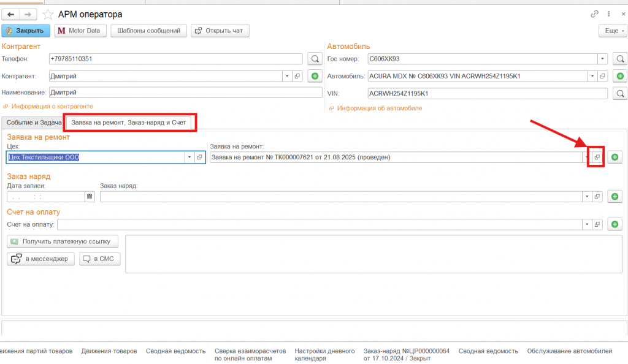Create new Заказ наряд with green plus

pyautogui.click(x=615, y=197)
